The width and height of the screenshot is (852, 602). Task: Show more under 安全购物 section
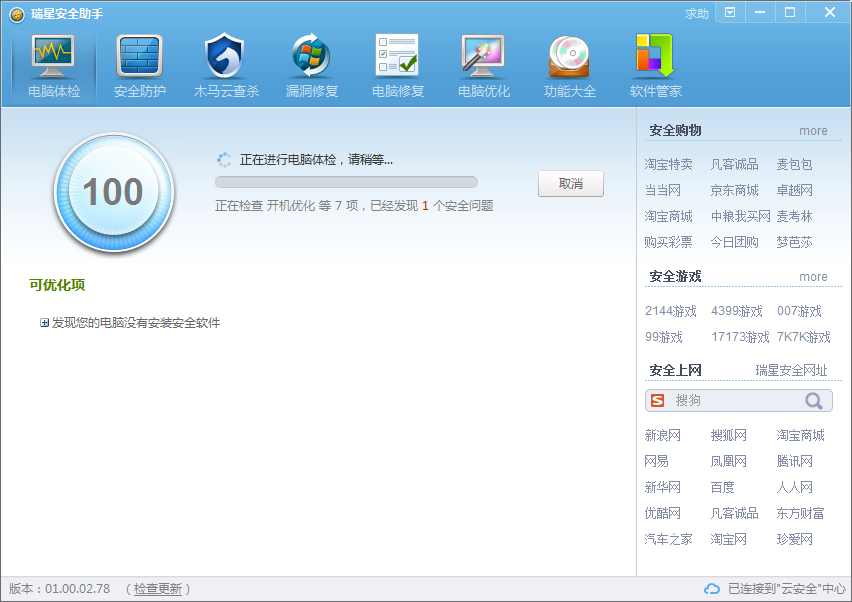[813, 131]
